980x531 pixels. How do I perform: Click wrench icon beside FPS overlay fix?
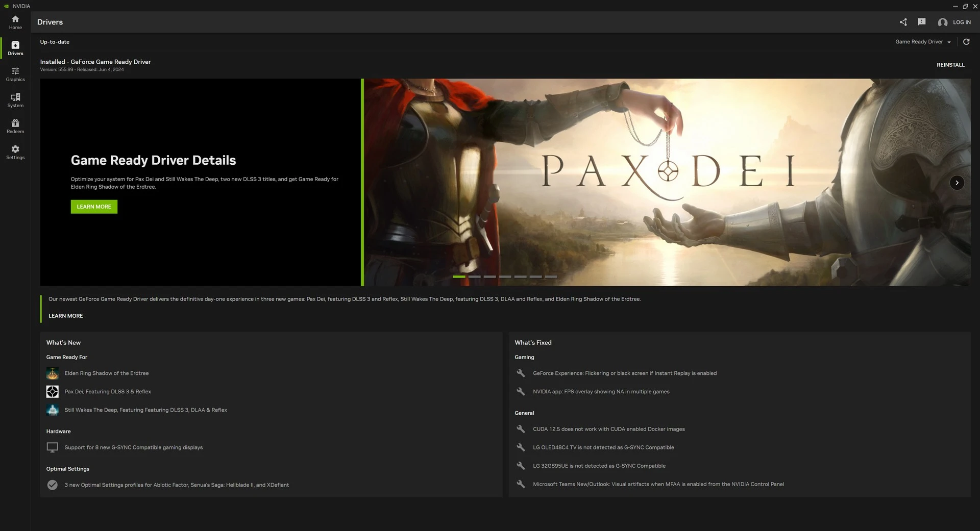pyautogui.click(x=521, y=392)
